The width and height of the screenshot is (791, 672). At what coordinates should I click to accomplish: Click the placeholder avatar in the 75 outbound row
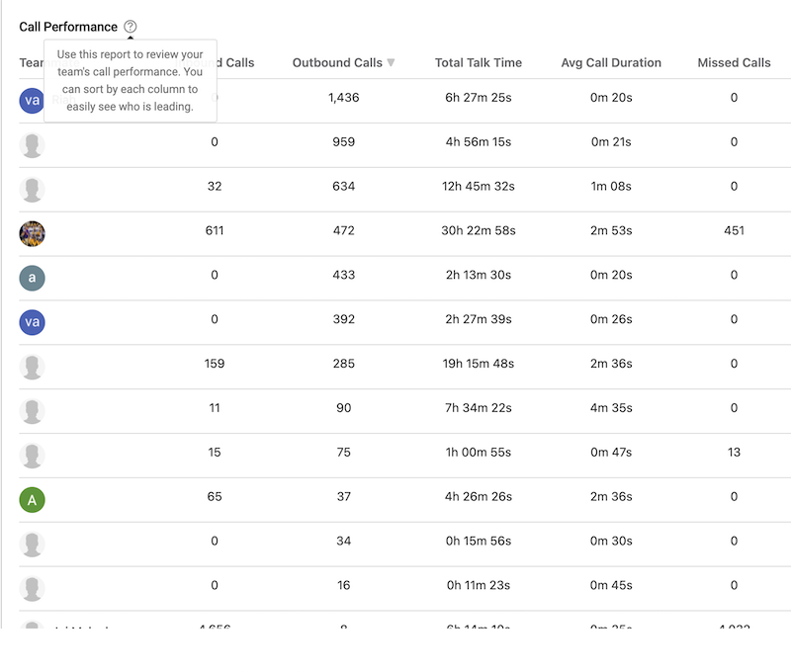pyautogui.click(x=33, y=456)
